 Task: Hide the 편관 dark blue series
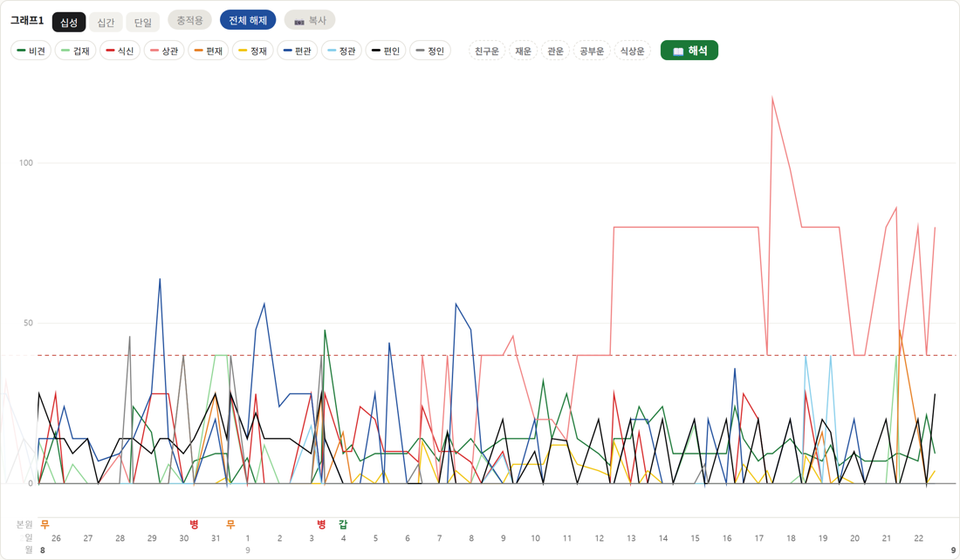298,51
